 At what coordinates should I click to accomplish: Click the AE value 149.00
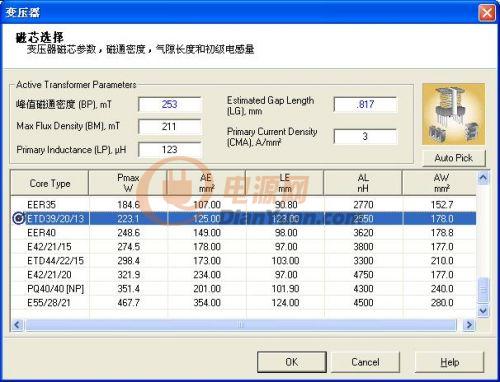207,233
